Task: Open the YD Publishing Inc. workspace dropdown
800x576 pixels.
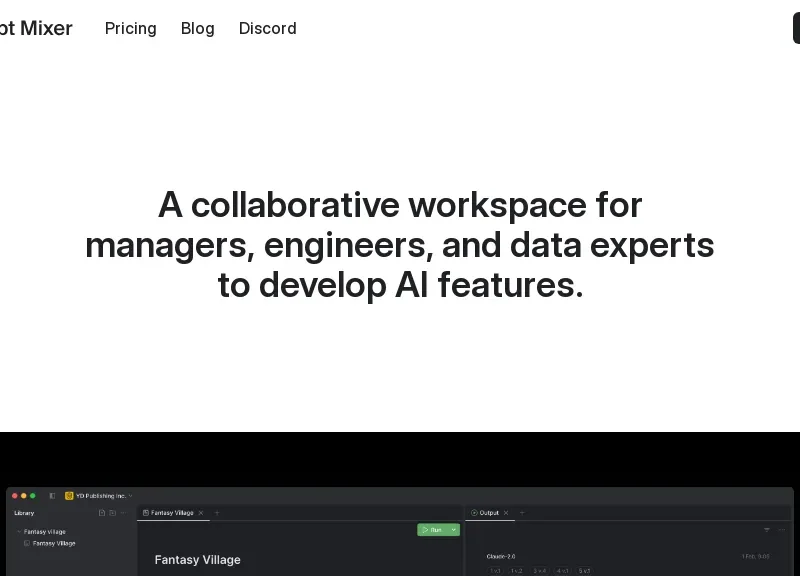Action: [x=130, y=495]
